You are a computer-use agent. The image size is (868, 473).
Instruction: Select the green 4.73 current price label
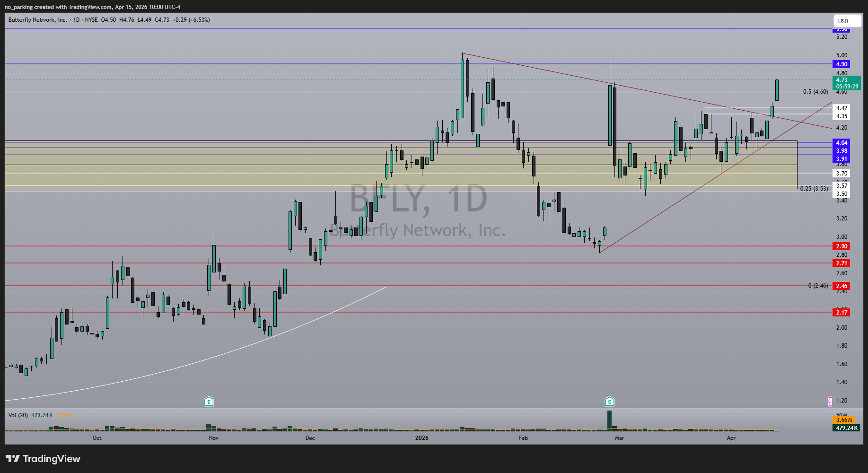pyautogui.click(x=846, y=83)
